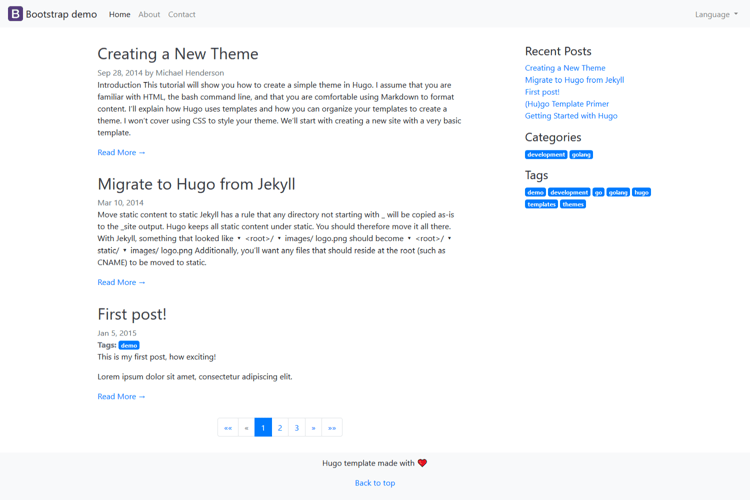Open the Language dropdown
Screen dimensions: 750x500
[x=716, y=14]
